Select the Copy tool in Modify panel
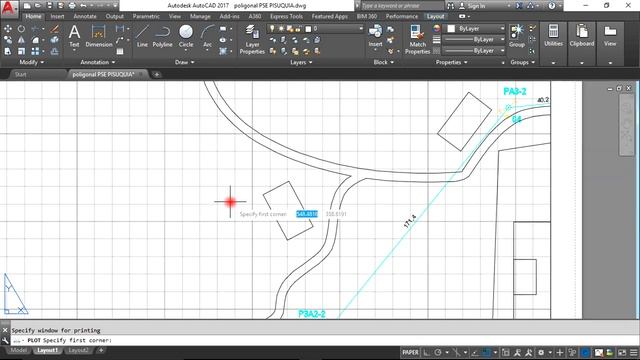 pos(8,40)
